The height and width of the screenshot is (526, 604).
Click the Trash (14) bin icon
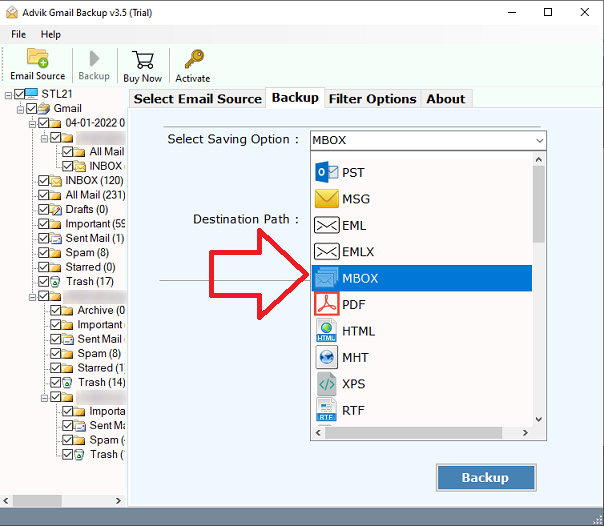[67, 383]
